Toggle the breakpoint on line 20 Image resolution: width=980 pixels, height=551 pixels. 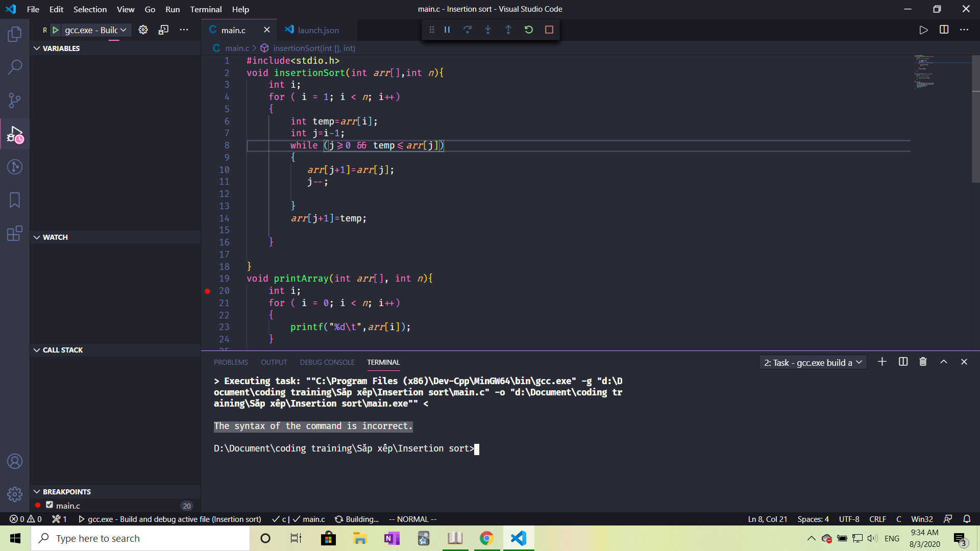208,291
